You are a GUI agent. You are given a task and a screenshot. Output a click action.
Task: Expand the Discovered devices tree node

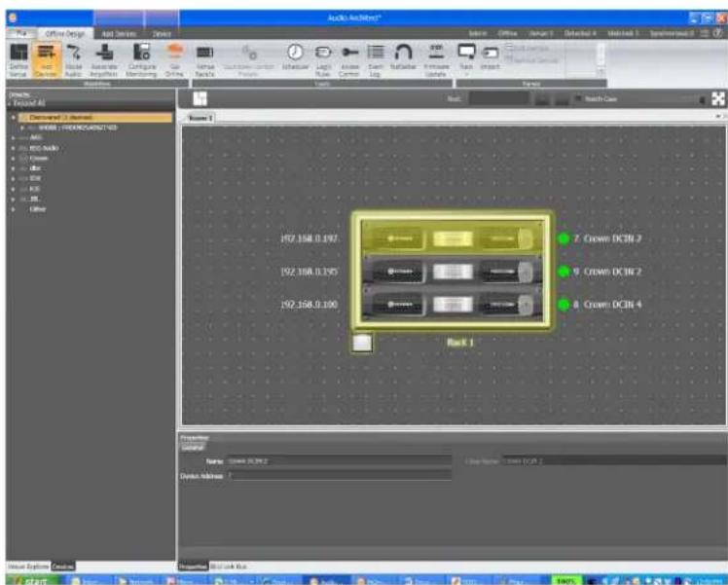click(14, 118)
